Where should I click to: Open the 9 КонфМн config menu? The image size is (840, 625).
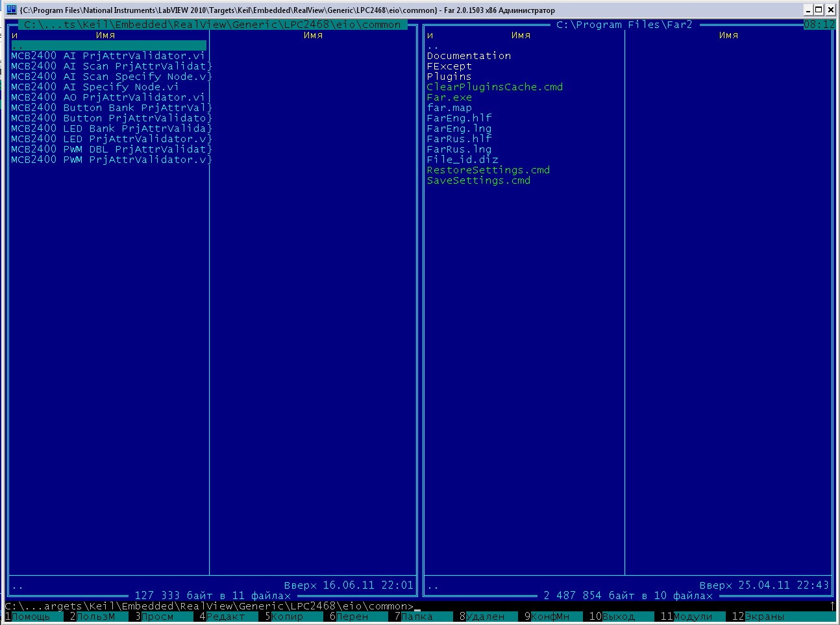point(550,617)
